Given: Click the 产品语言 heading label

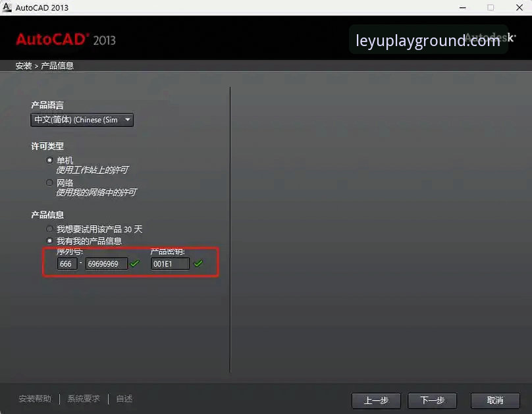Looking at the screenshot, I should tap(47, 105).
